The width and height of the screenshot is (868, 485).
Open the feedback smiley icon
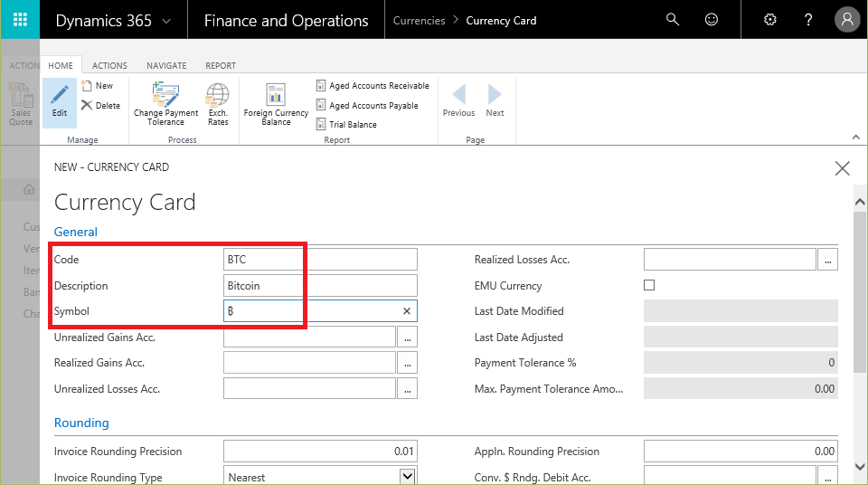click(x=711, y=19)
